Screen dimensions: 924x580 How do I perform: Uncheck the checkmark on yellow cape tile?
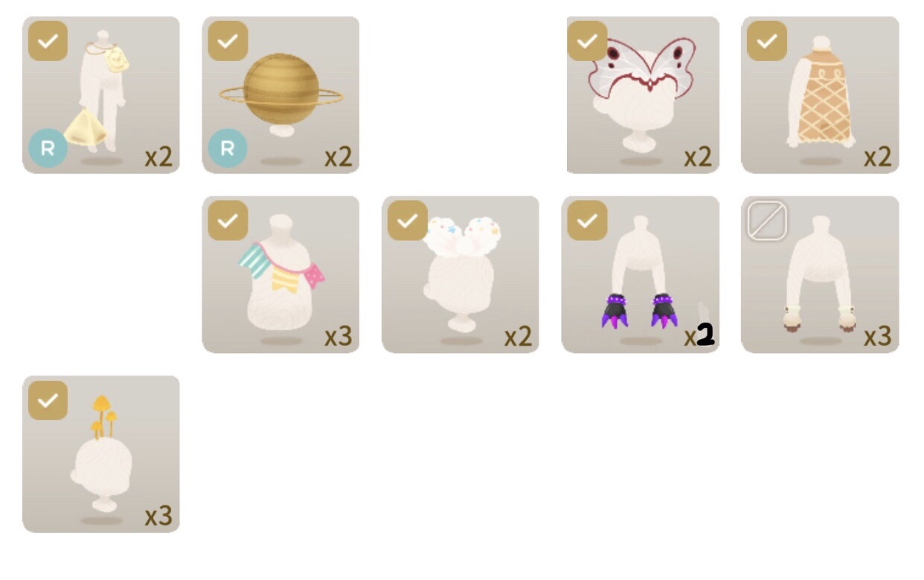click(48, 41)
